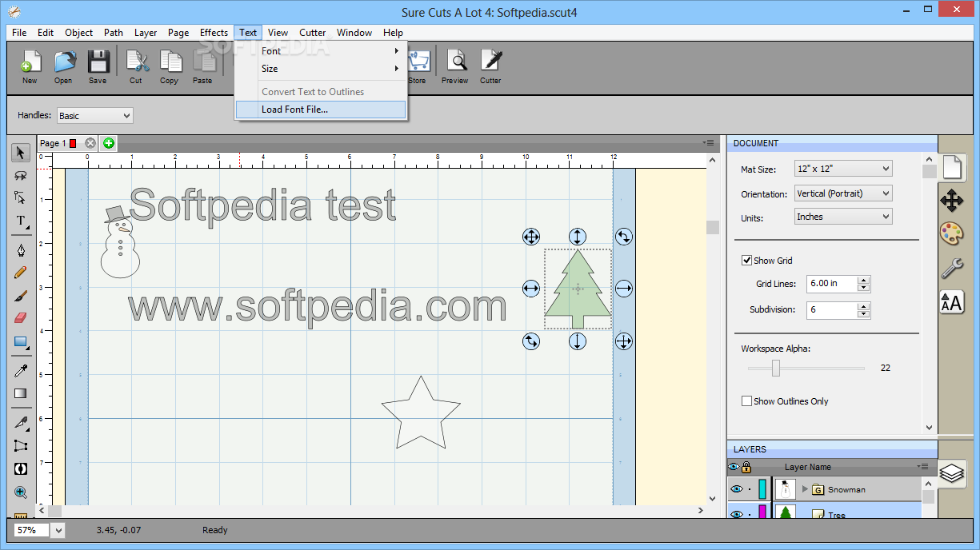Add a new page with green plus
This screenshot has height=550, width=980.
point(109,143)
